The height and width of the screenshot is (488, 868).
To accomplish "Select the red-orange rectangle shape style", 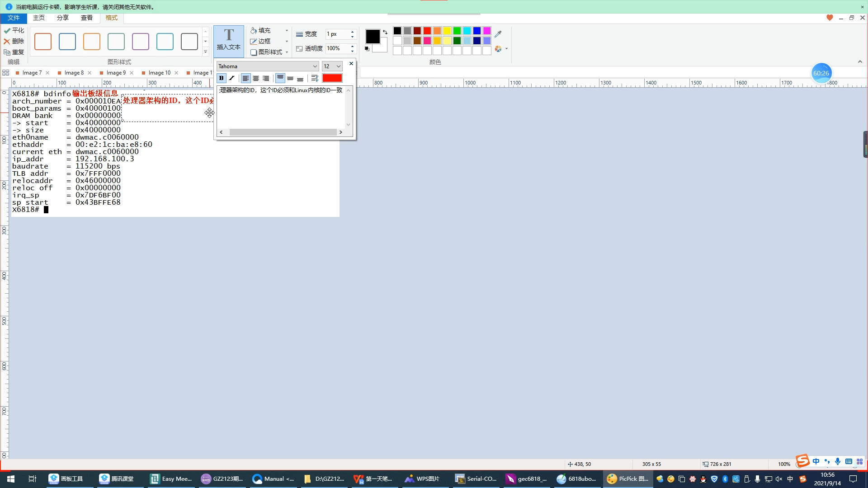I will tap(43, 42).
